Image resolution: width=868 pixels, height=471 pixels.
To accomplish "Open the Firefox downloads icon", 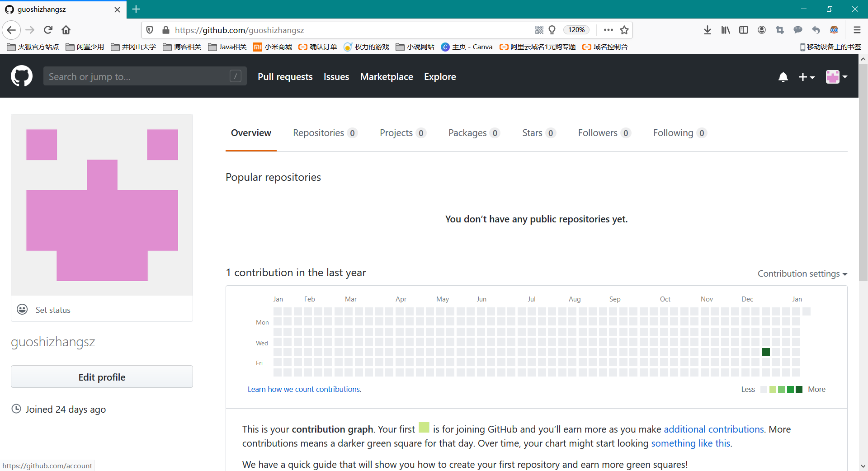I will point(708,30).
